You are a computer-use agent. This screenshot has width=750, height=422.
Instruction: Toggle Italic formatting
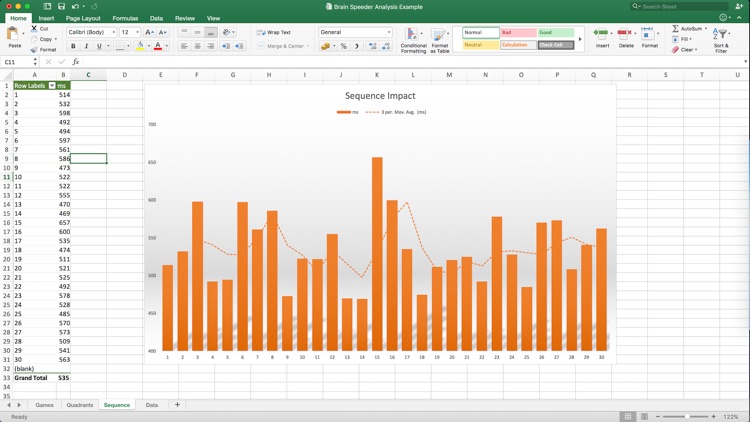(x=86, y=46)
